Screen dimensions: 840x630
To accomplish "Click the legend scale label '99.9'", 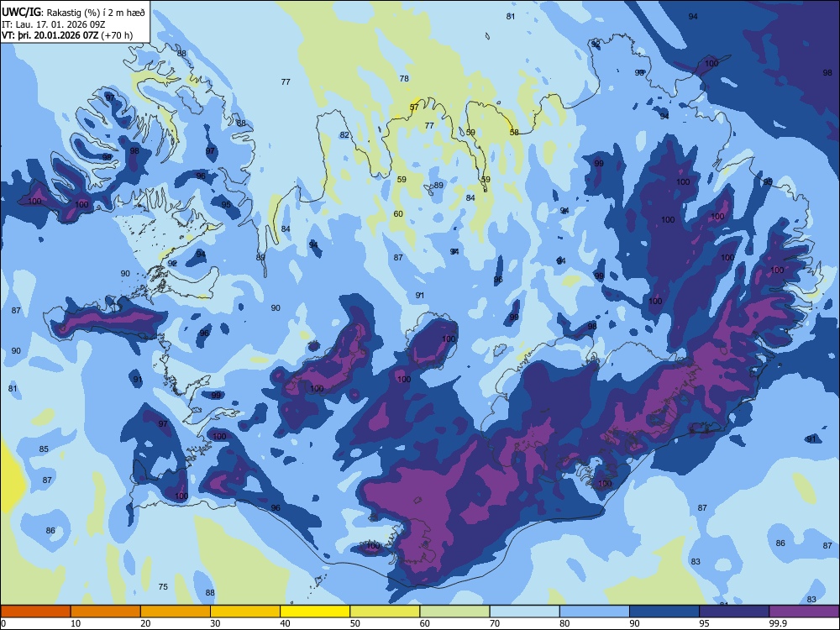I will point(778,623).
